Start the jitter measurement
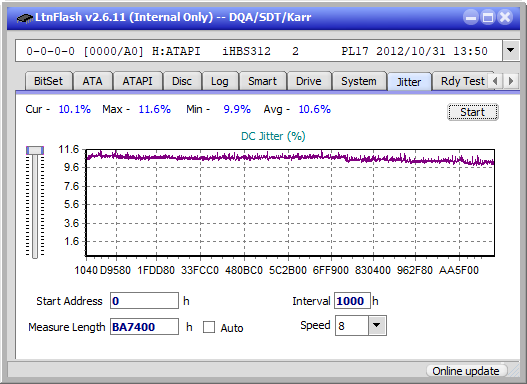The image size is (527, 384). (x=473, y=112)
